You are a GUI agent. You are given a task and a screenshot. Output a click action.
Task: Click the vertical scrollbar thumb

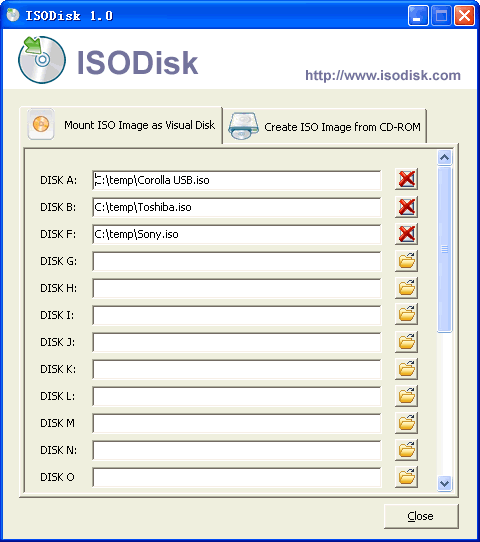coord(444,249)
